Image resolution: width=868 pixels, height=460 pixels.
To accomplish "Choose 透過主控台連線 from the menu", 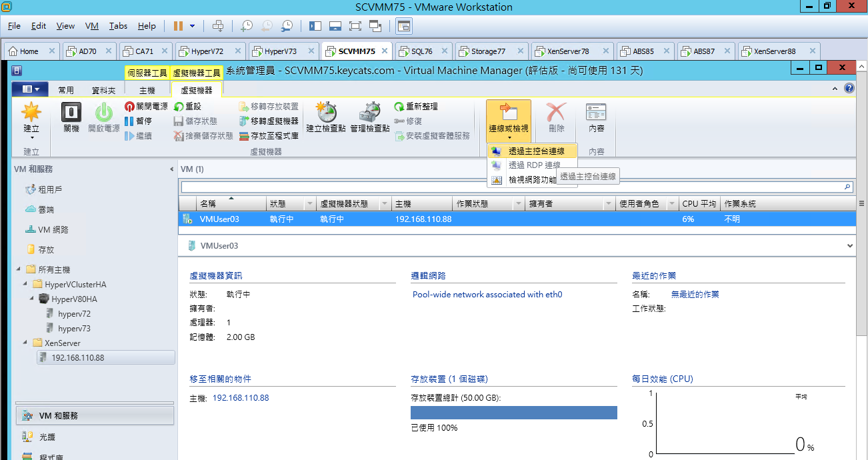I will (x=532, y=151).
